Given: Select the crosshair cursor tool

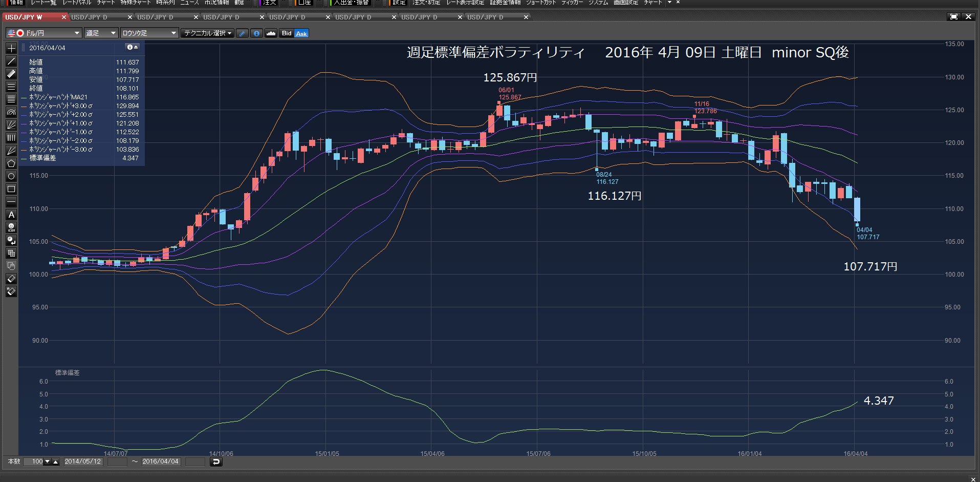Looking at the screenshot, I should (11, 48).
